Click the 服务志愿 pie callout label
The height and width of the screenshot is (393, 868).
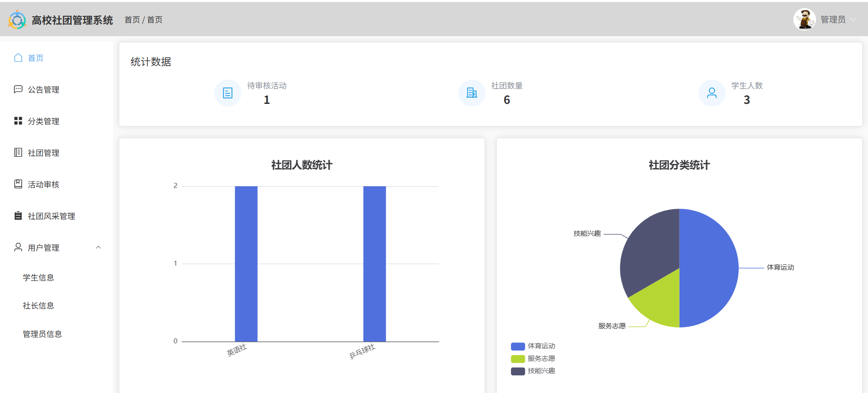[612, 326]
